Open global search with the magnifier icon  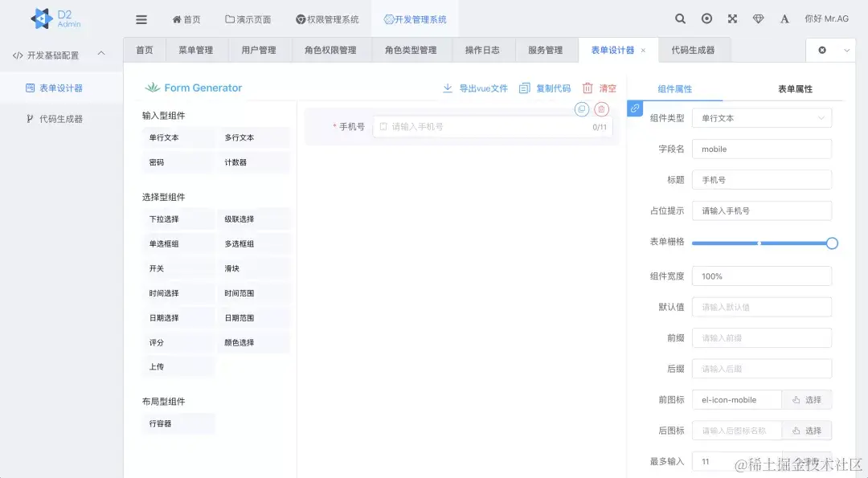tap(679, 18)
